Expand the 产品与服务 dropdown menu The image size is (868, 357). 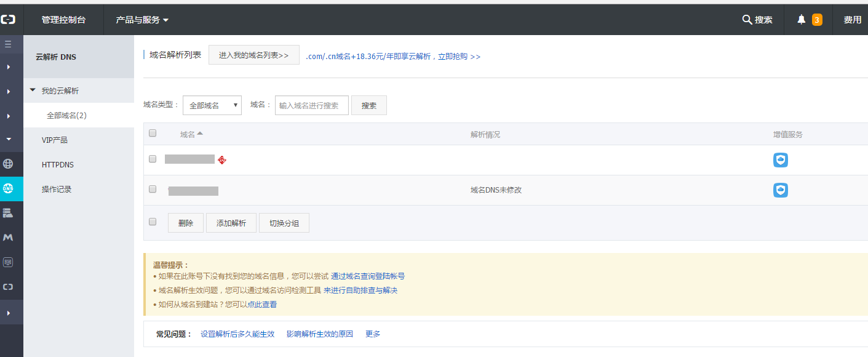[142, 20]
